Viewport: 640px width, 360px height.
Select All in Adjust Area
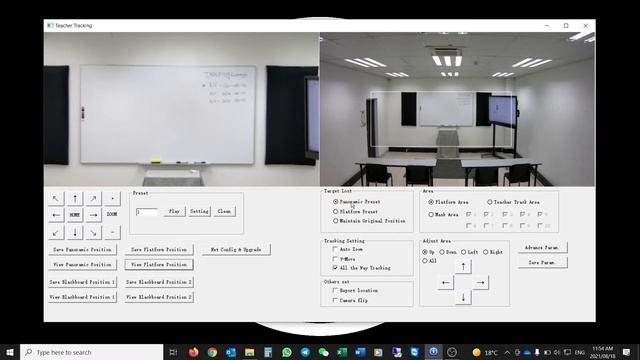click(425, 261)
